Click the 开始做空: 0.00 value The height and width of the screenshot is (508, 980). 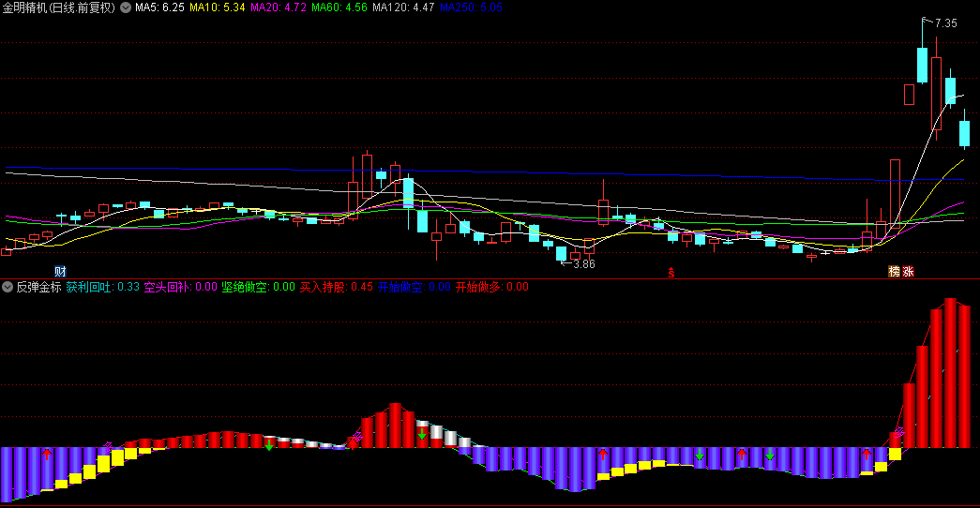tap(414, 287)
